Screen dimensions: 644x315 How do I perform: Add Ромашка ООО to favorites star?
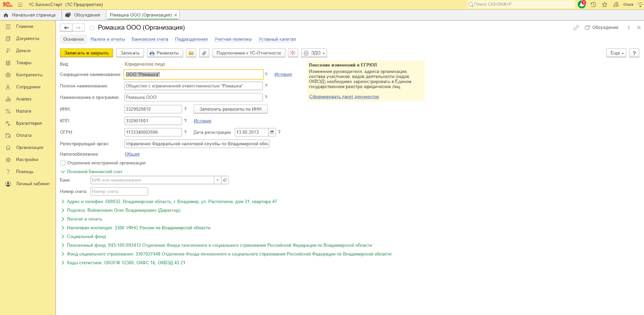click(92, 28)
